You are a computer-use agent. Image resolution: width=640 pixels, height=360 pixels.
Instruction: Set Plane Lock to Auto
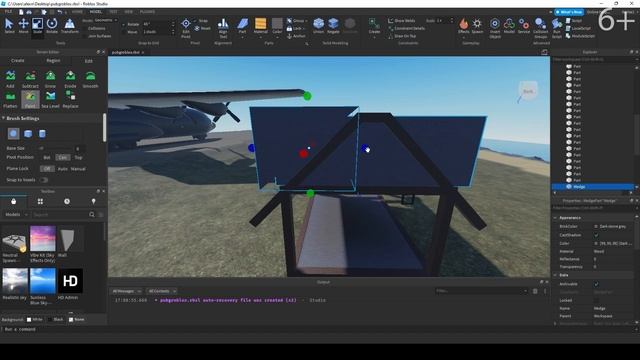(62, 169)
